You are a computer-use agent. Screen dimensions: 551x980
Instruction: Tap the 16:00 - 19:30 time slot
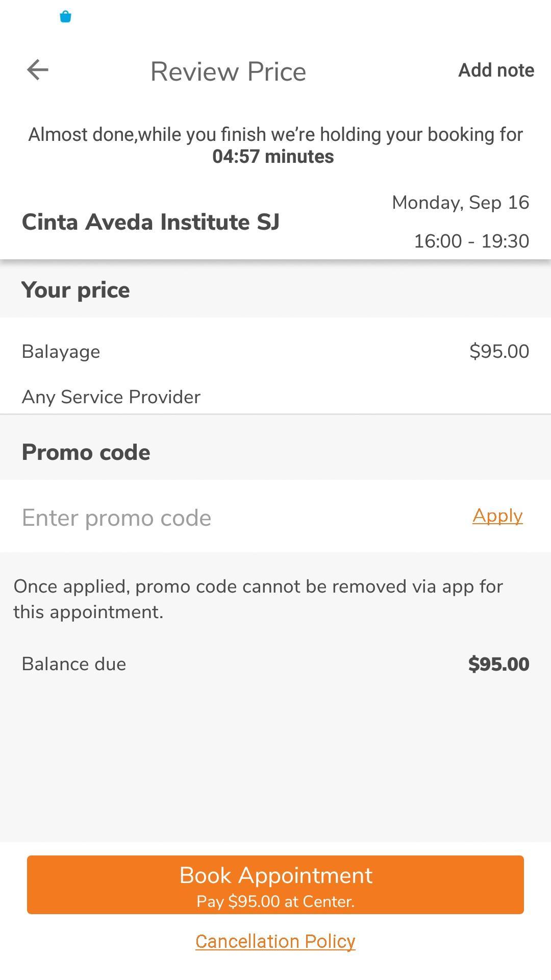[x=471, y=241]
